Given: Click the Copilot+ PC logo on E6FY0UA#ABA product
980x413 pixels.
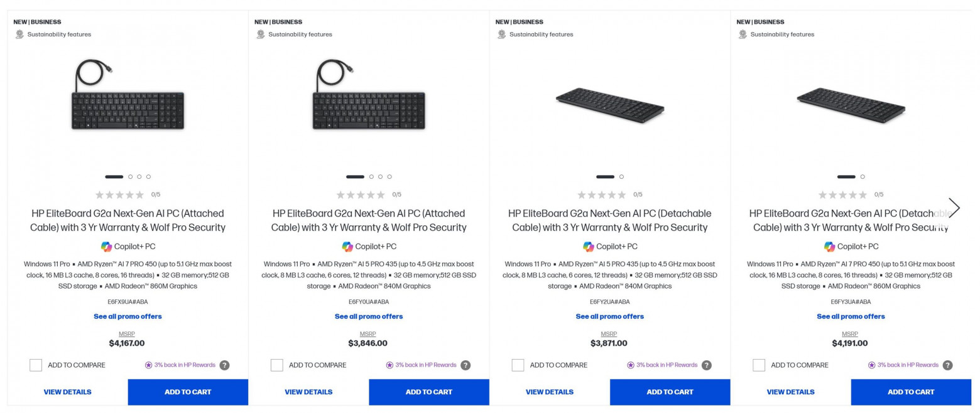Looking at the screenshot, I should (x=347, y=247).
